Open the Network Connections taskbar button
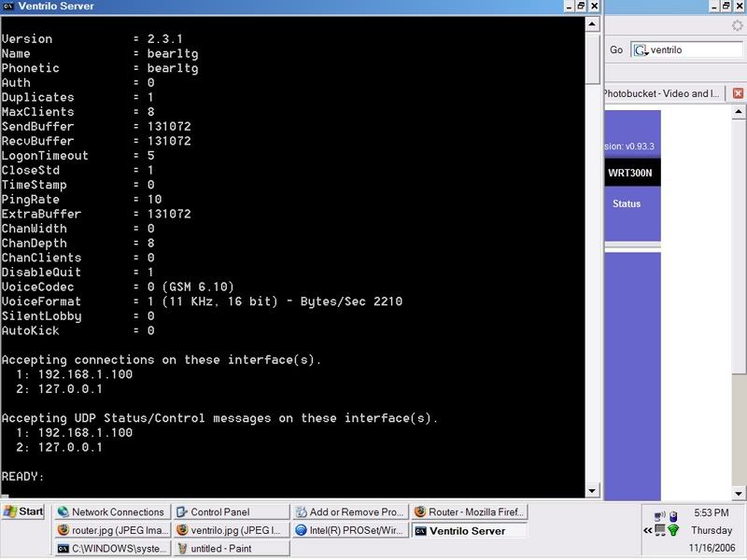The width and height of the screenshot is (747, 560). tap(112, 511)
